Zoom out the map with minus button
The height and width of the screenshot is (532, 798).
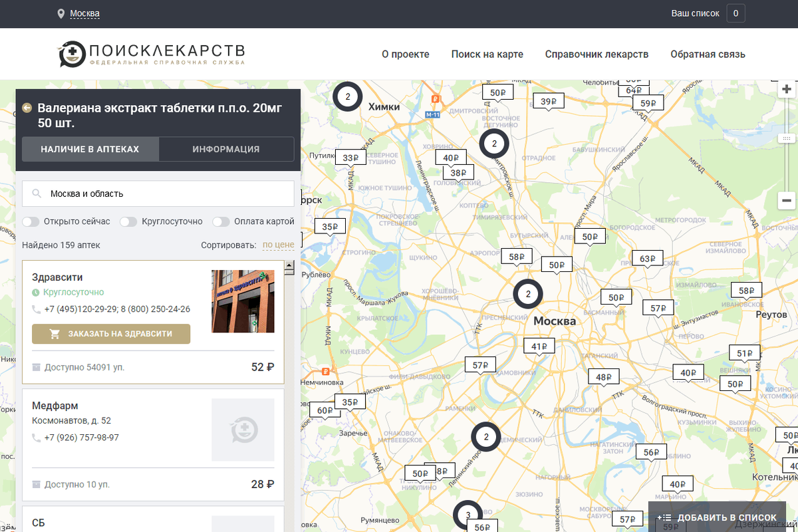click(787, 200)
